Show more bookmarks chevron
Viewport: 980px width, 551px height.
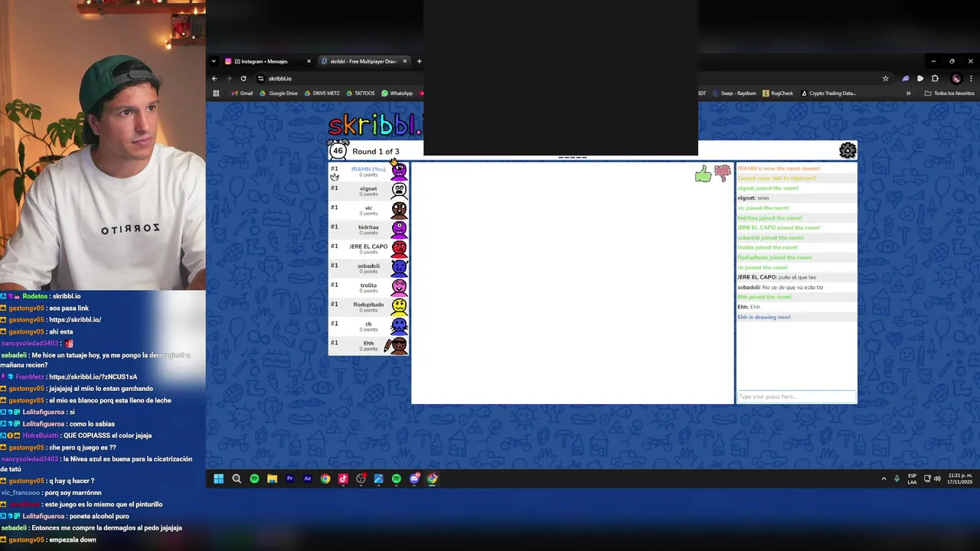[908, 93]
